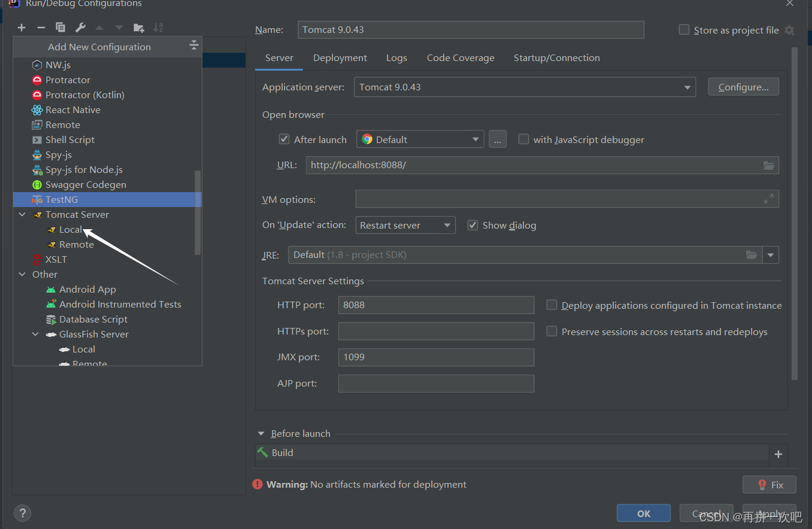Click the Name input field

pyautogui.click(x=471, y=30)
